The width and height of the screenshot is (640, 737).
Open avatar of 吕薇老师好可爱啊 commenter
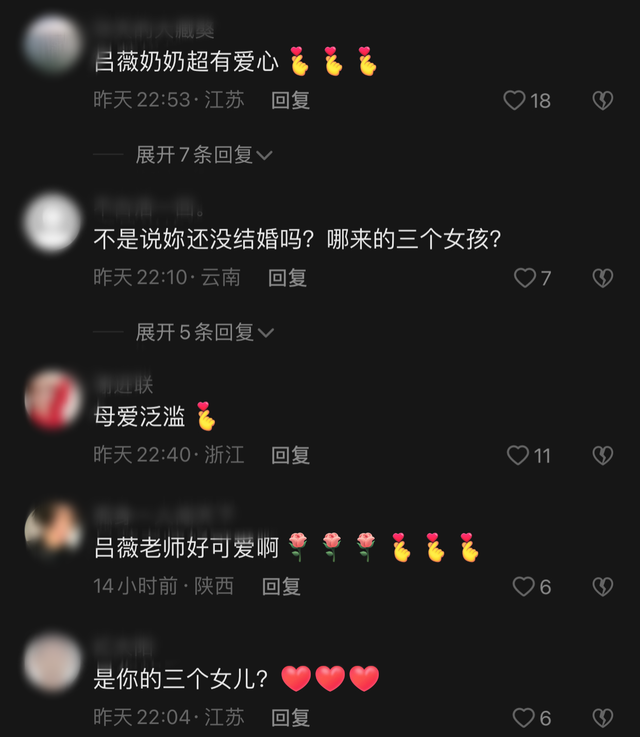click(52, 531)
